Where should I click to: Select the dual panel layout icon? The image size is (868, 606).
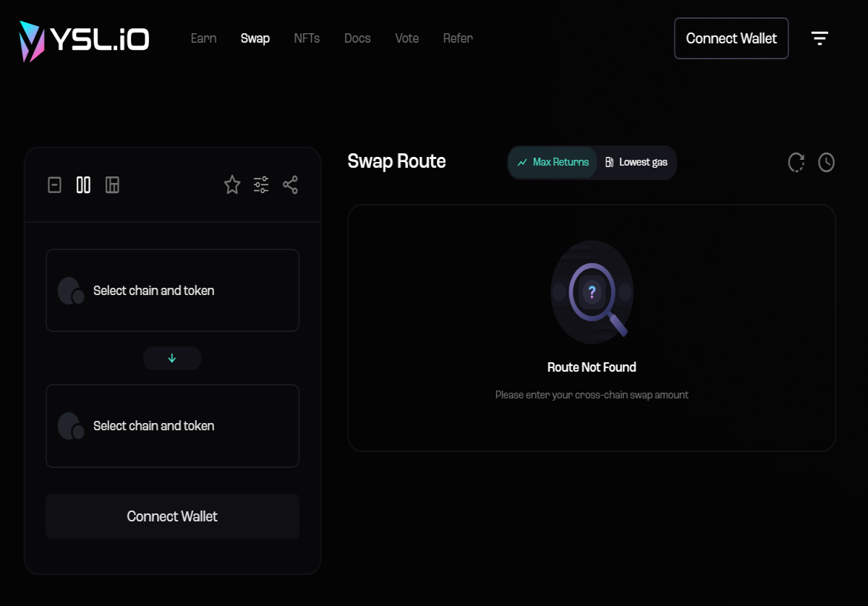[83, 184]
